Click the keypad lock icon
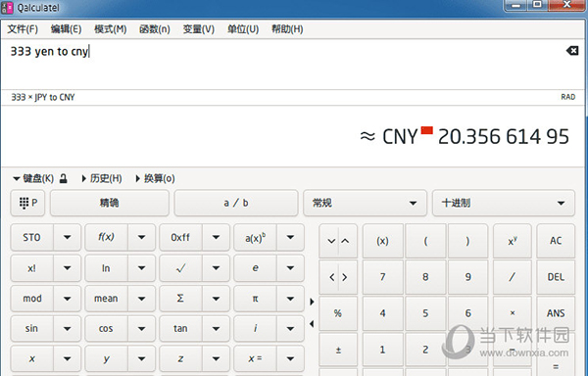This screenshot has height=376, width=588. pyautogui.click(x=64, y=178)
